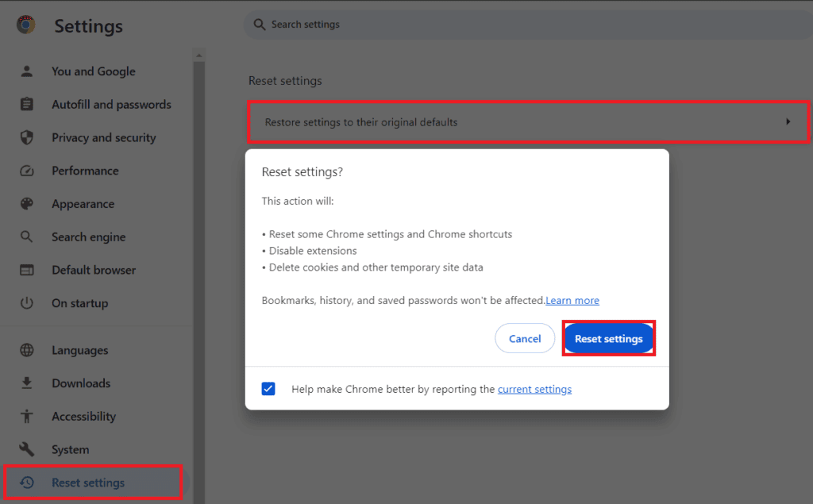Click the Cancel button in dialog
The image size is (813, 504).
pyautogui.click(x=525, y=339)
